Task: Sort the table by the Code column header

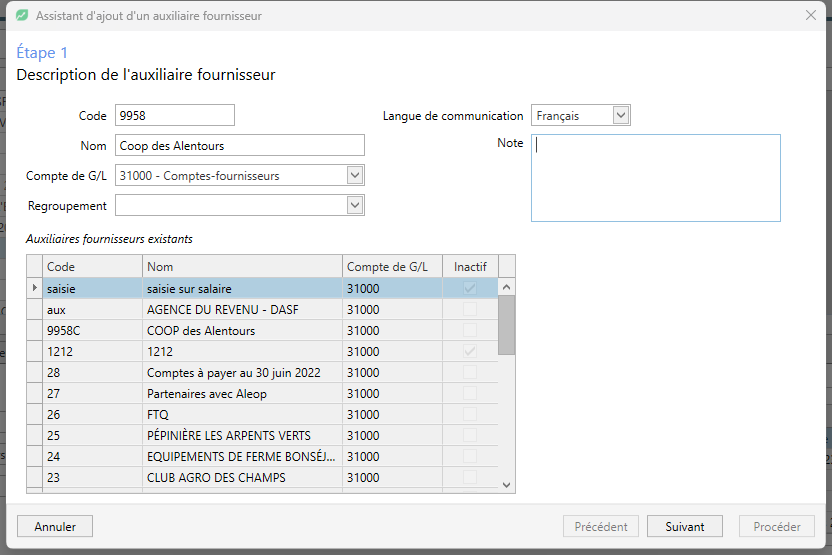Action: tap(92, 266)
